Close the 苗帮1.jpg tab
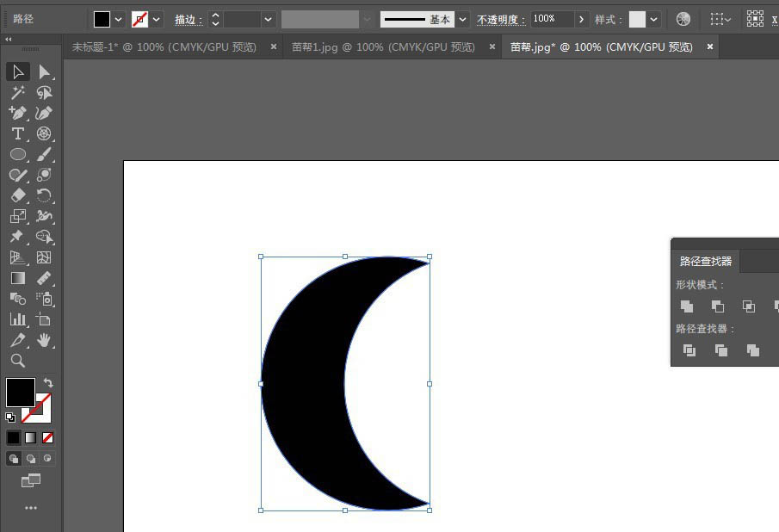The width and height of the screenshot is (779, 532). (492, 46)
